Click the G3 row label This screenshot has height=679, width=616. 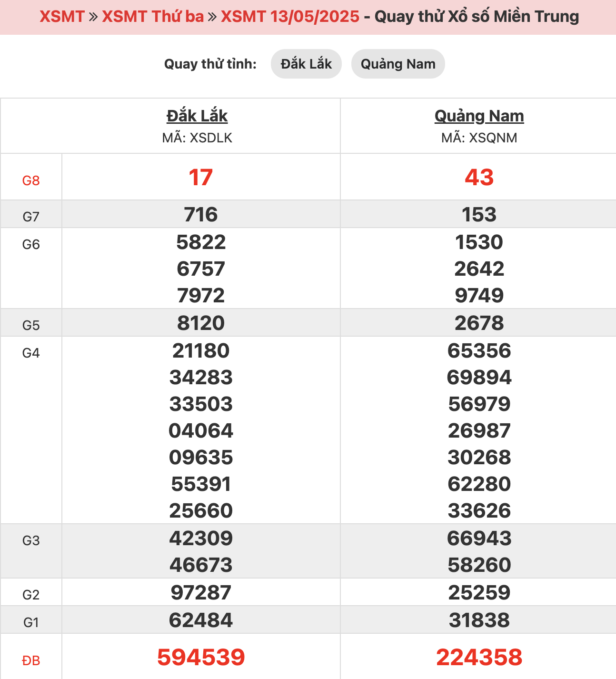(x=31, y=540)
